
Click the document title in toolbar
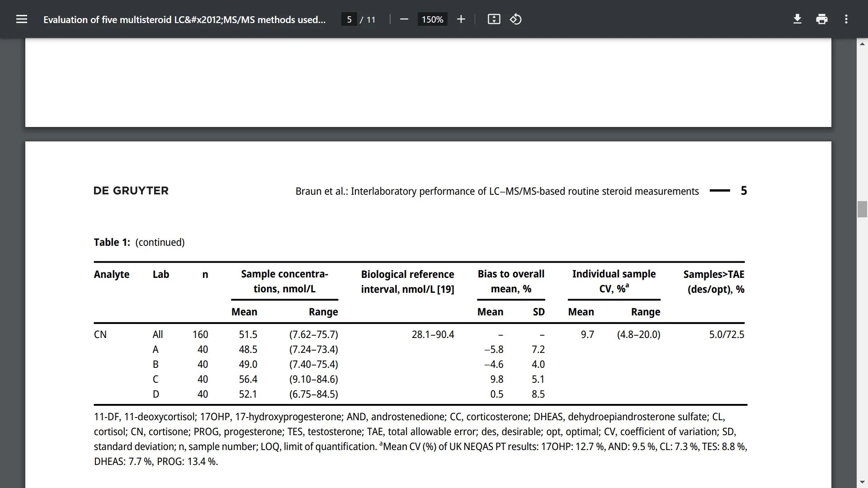pyautogui.click(x=184, y=19)
